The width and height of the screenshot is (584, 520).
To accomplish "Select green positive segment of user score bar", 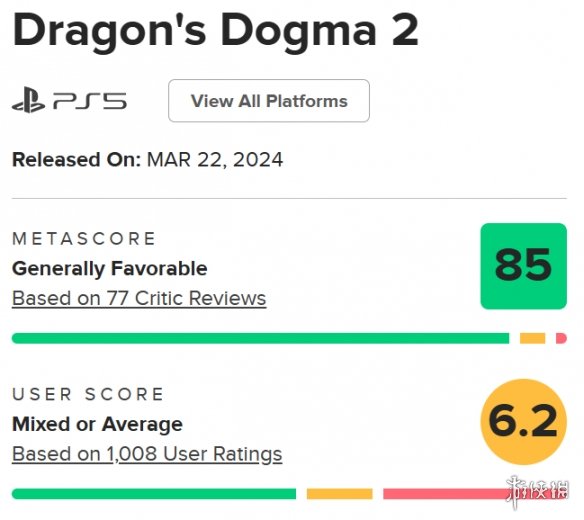I will [154, 494].
